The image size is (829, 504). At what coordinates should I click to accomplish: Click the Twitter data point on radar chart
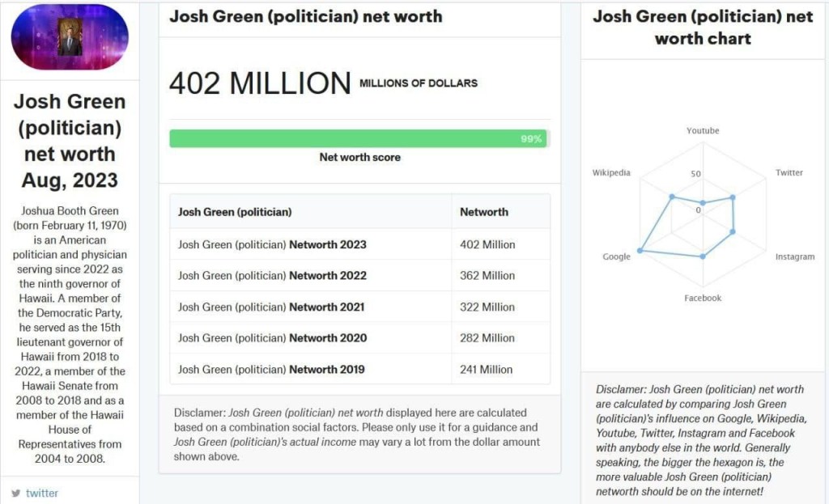click(733, 197)
